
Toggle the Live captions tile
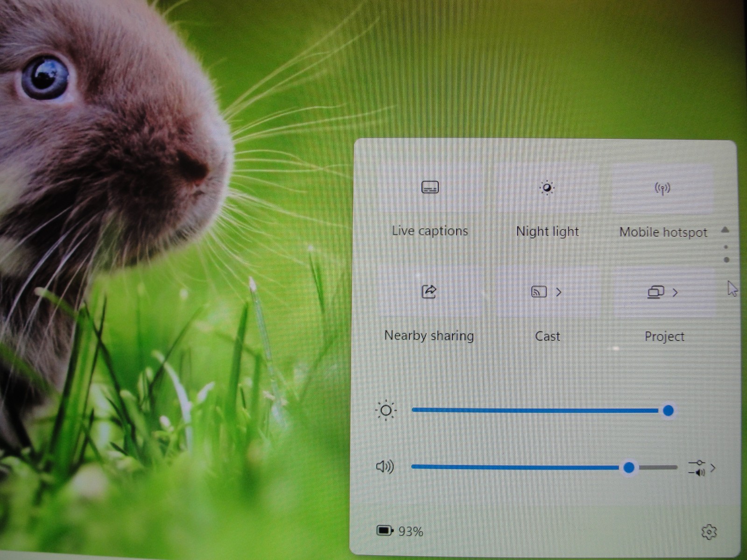coord(430,188)
